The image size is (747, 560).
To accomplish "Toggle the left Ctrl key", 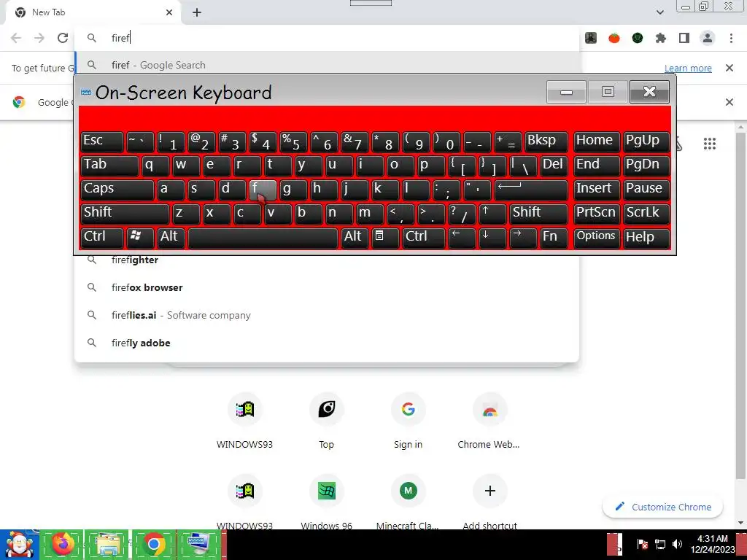I will (102, 238).
